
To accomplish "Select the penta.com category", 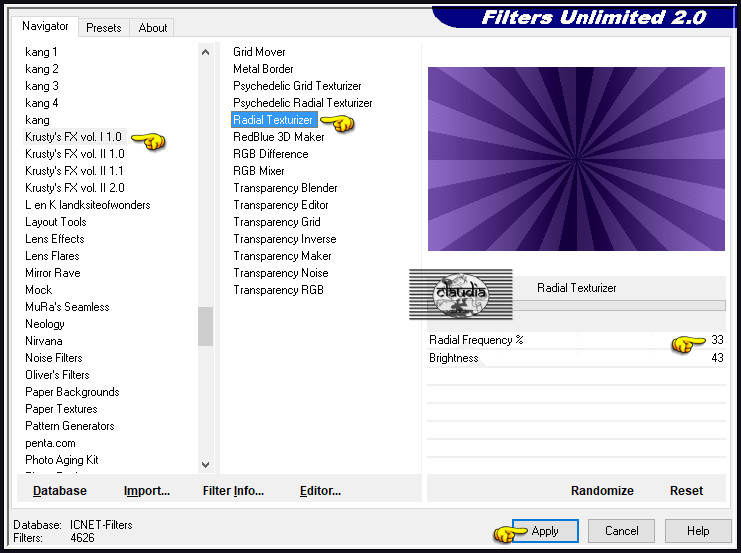I will tap(50, 443).
